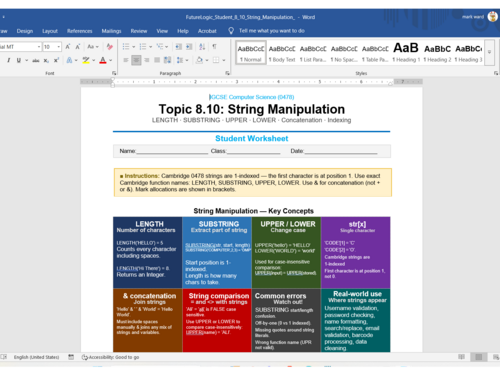Apply the No Spacing style
Image resolution: width=500 pixels, height=375 pixels.
tap(344, 52)
